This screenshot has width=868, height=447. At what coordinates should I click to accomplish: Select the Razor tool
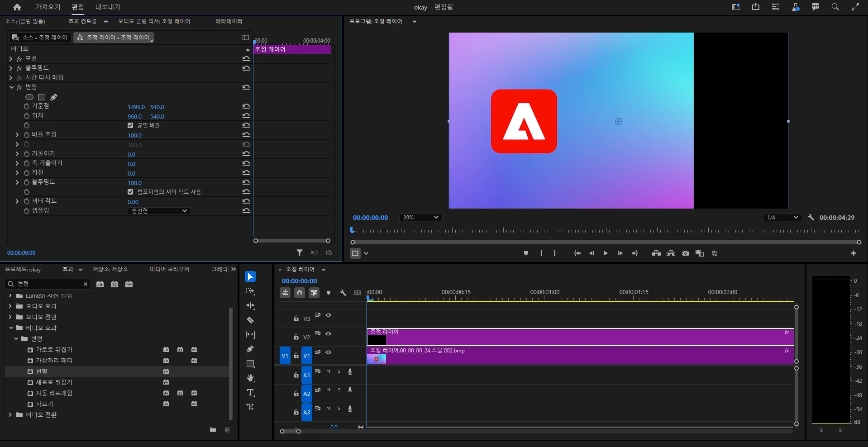[250, 320]
